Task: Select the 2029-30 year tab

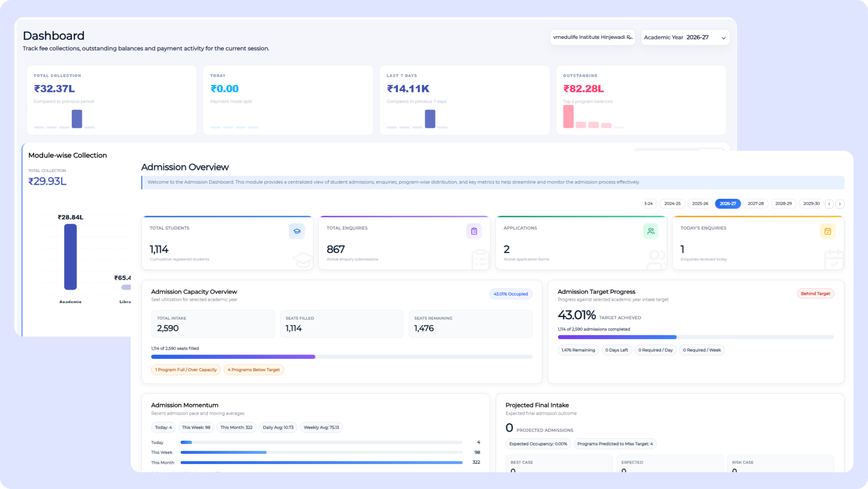Action: point(811,204)
